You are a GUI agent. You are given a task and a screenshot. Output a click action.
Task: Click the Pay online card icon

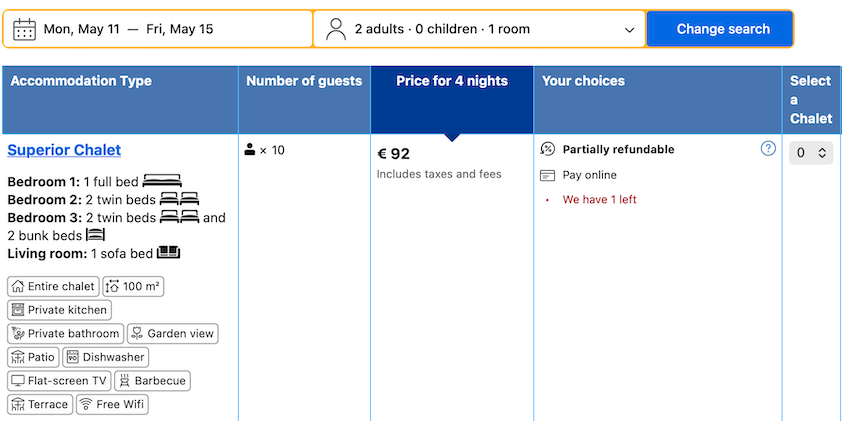point(547,175)
